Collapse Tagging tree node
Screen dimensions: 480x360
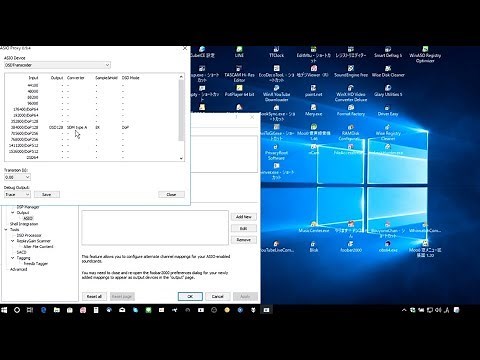click(x=13, y=258)
